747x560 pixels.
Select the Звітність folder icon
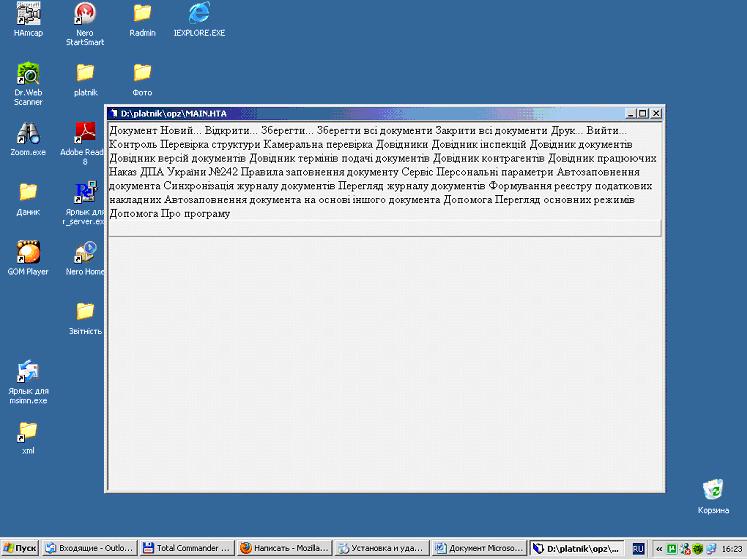click(x=85, y=312)
